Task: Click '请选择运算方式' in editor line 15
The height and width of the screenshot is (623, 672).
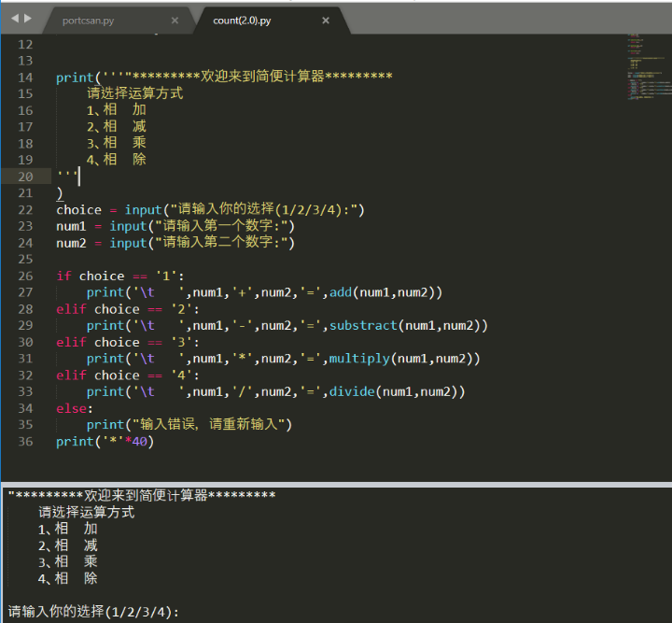Action: pyautogui.click(x=135, y=93)
